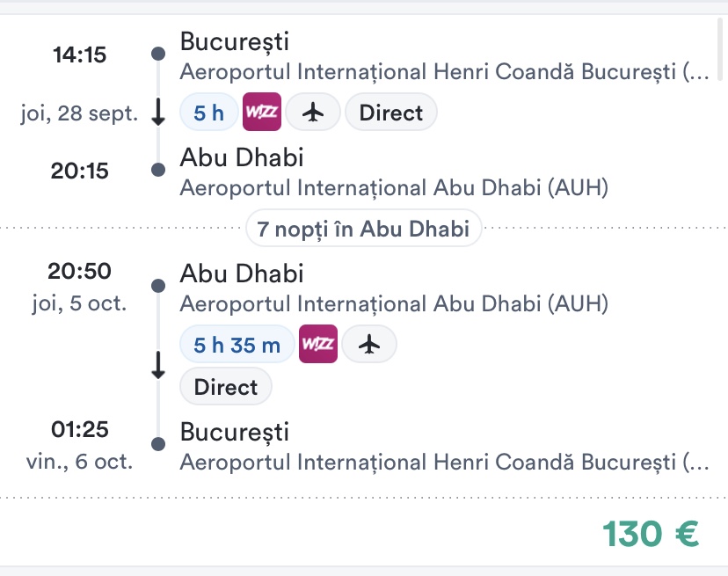728x576 pixels.
Task: Click the airplane icon on return flight
Action: pos(369,345)
